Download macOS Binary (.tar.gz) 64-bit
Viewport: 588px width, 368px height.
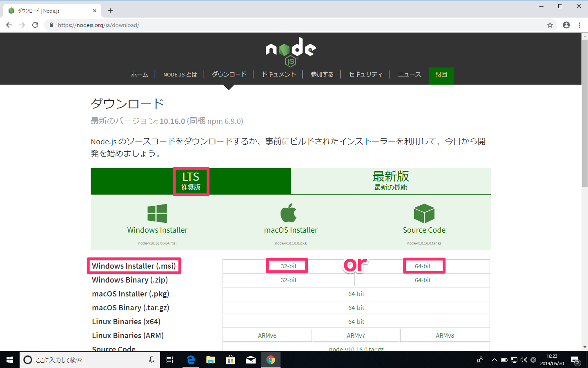tap(356, 308)
